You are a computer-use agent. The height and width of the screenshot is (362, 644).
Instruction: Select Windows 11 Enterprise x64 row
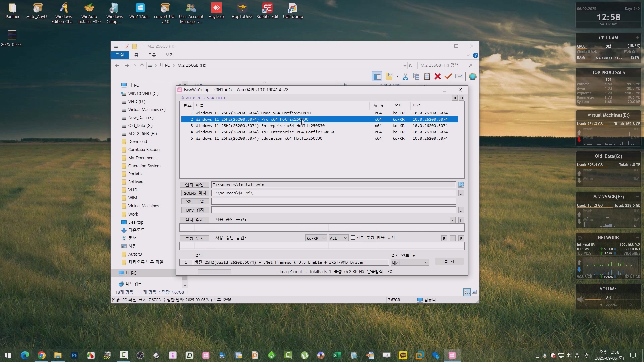319,126
